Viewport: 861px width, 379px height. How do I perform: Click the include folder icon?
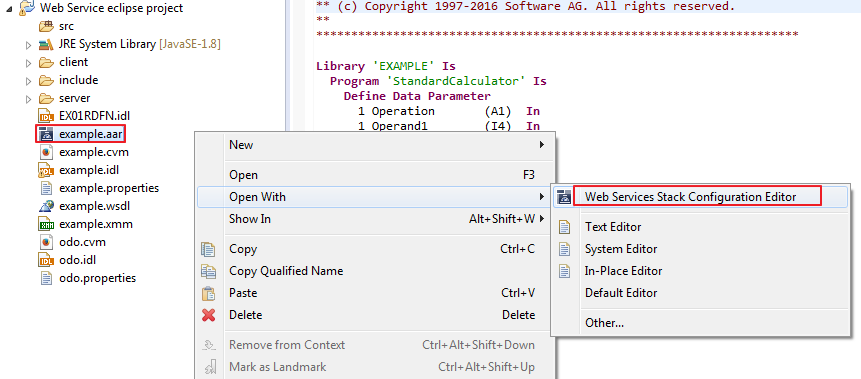46,80
